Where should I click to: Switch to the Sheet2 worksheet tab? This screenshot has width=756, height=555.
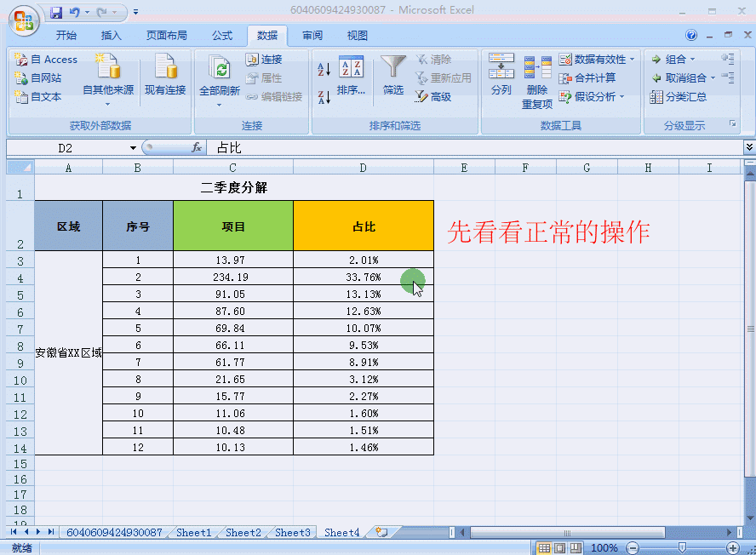(243, 531)
